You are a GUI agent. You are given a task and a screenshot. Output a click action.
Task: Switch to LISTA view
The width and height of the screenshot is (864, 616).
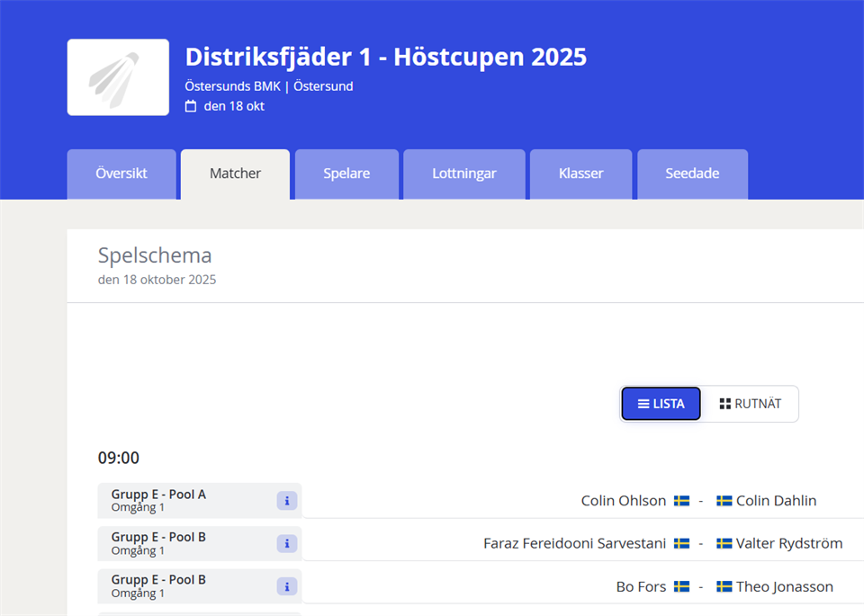pos(661,404)
